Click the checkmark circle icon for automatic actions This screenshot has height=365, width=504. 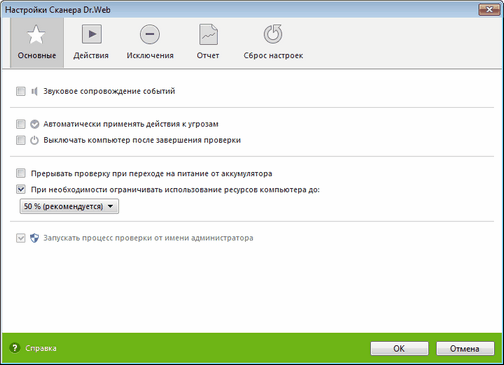35,124
